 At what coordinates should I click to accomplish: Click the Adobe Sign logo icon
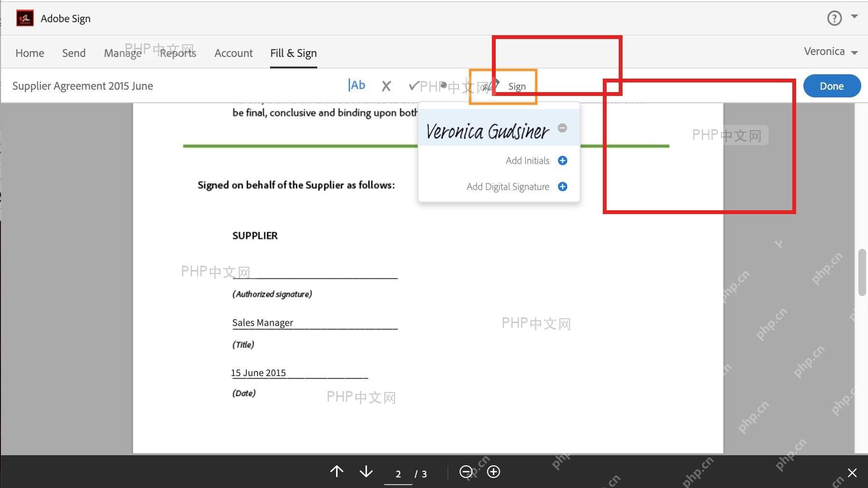[x=25, y=18]
